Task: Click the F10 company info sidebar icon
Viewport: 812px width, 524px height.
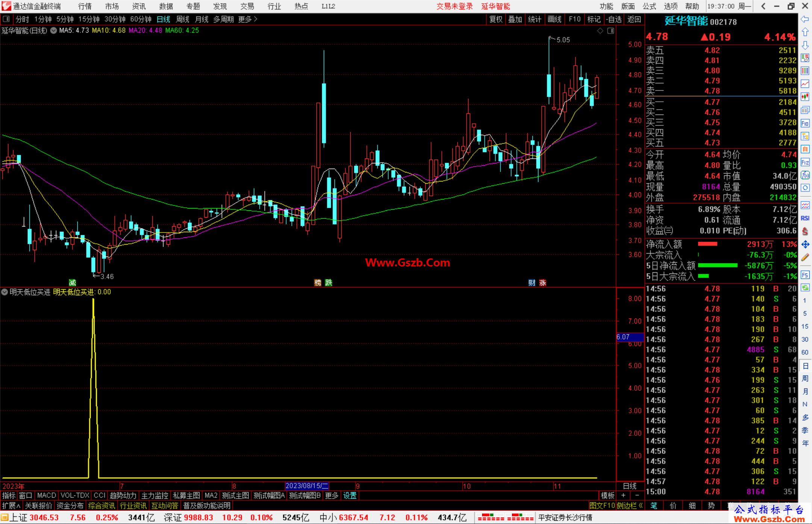Action: (x=805, y=123)
